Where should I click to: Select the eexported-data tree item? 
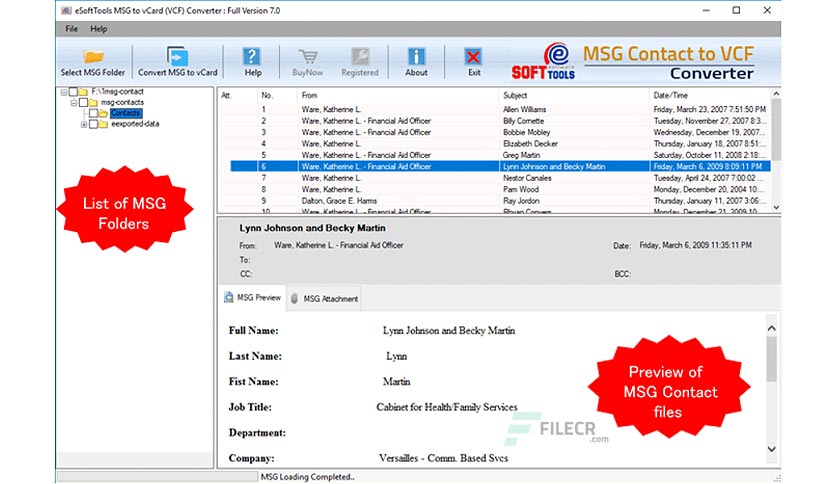click(x=135, y=124)
